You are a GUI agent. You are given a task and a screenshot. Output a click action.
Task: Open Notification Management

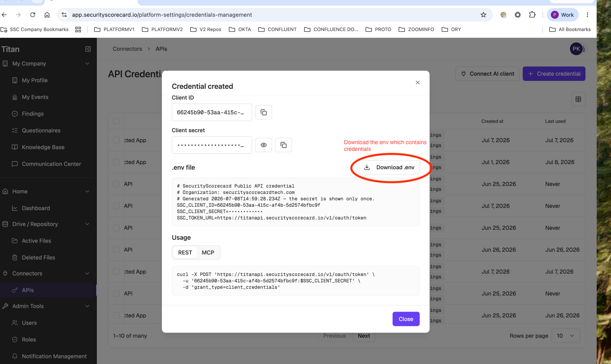[x=54, y=356]
